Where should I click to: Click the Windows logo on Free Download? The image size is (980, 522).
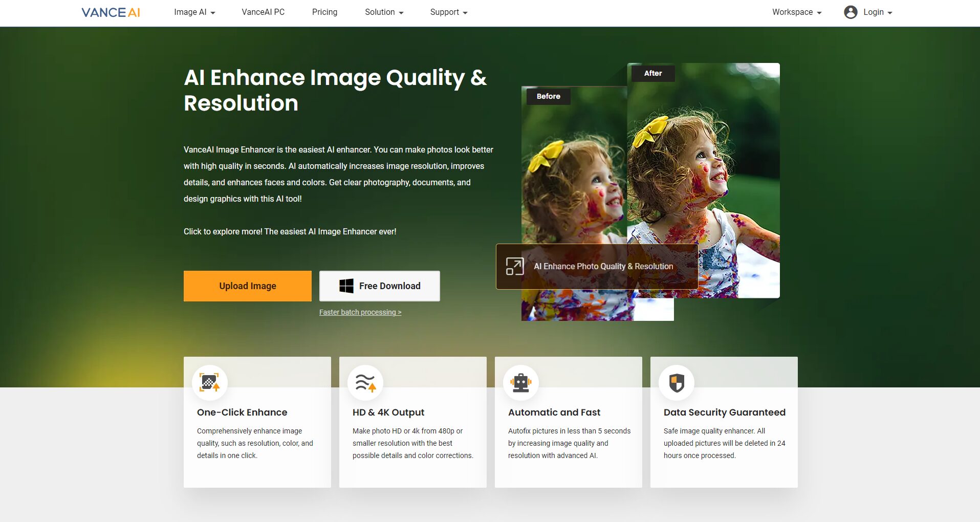[x=346, y=286]
